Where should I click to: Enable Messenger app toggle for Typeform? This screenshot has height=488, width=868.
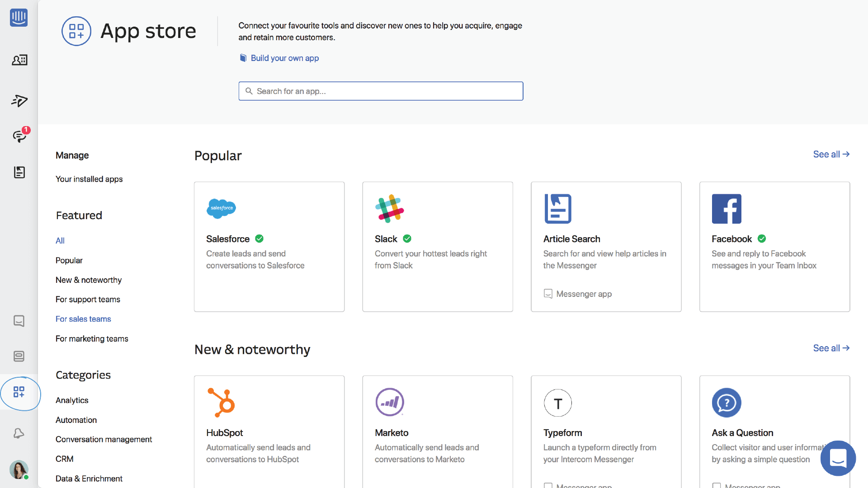(547, 486)
